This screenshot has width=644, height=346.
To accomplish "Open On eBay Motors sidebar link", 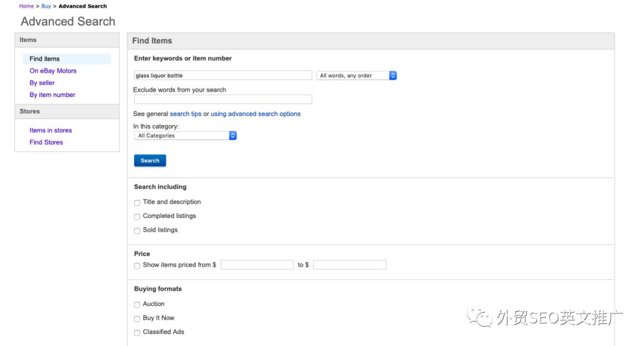I will [x=53, y=71].
